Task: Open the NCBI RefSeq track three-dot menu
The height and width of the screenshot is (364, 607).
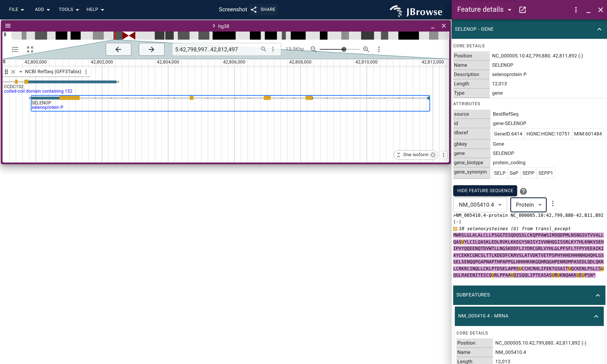Action: 86,72
